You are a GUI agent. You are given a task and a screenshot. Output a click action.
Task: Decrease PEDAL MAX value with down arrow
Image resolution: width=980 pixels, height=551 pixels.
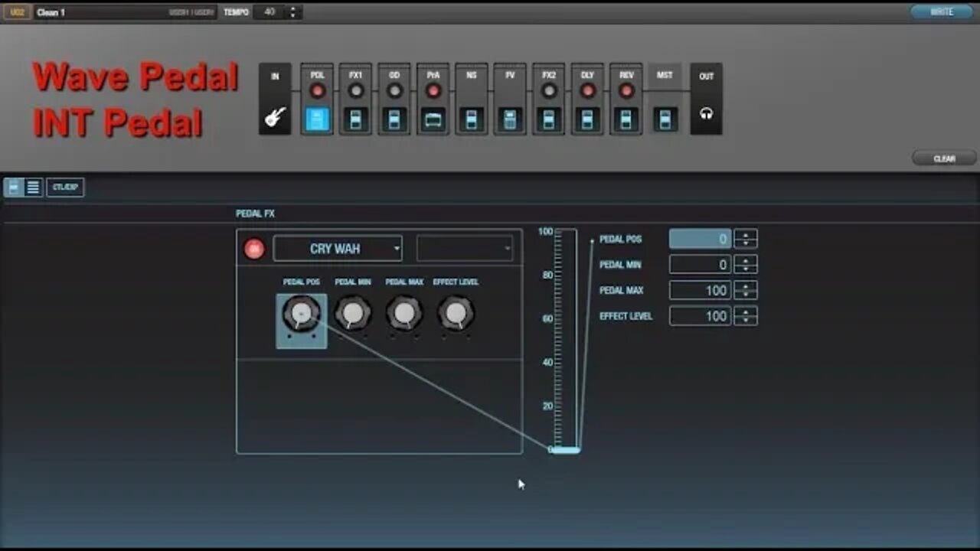pos(746,295)
